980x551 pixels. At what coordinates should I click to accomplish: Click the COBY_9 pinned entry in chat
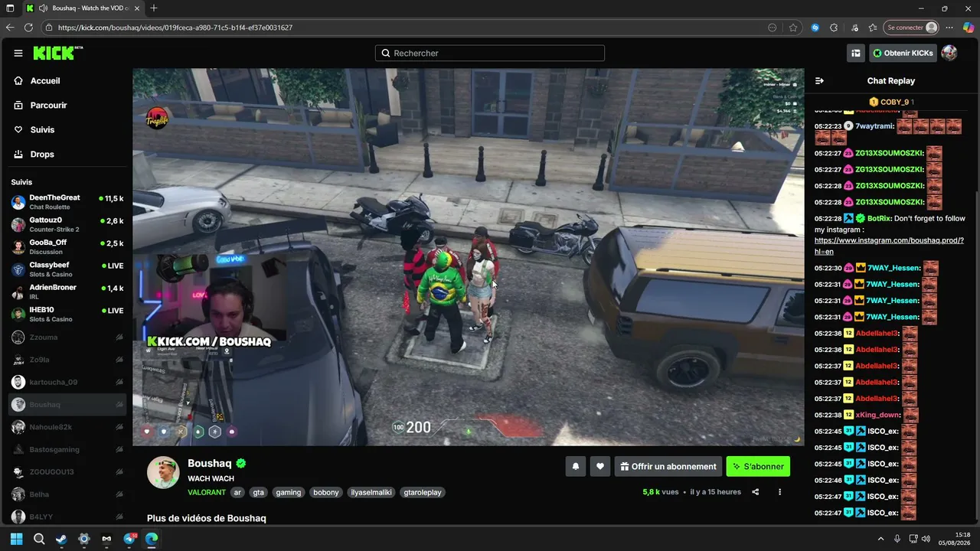click(x=891, y=102)
